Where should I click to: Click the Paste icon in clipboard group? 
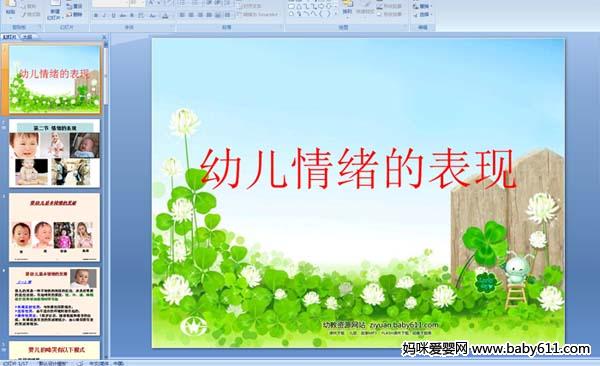(x=11, y=8)
